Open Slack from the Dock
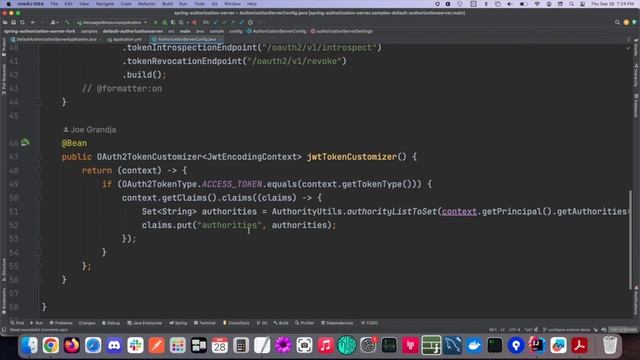 [135, 345]
